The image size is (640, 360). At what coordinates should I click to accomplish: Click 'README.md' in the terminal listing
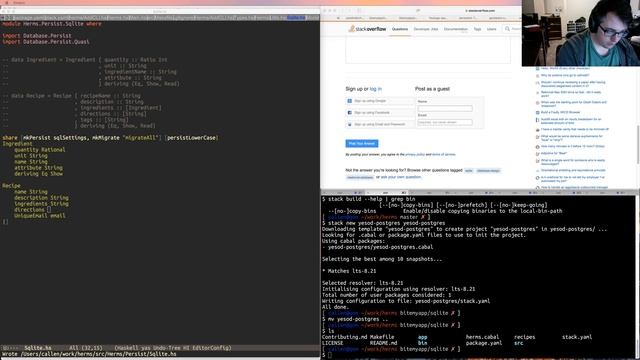pyautogui.click(x=383, y=343)
